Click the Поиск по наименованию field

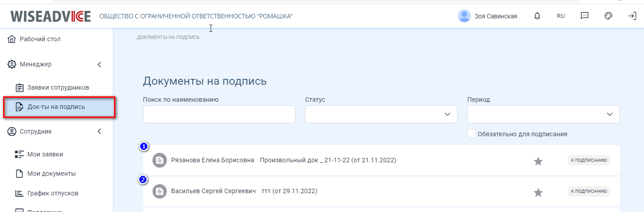tap(219, 114)
